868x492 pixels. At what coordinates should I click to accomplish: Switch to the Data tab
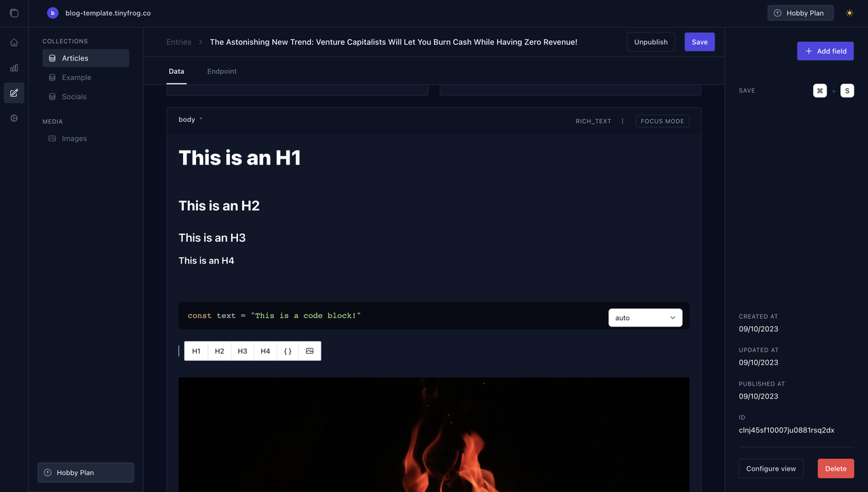coord(176,71)
